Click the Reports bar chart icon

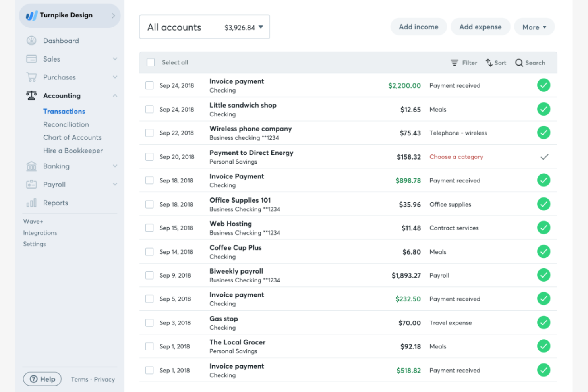click(31, 203)
